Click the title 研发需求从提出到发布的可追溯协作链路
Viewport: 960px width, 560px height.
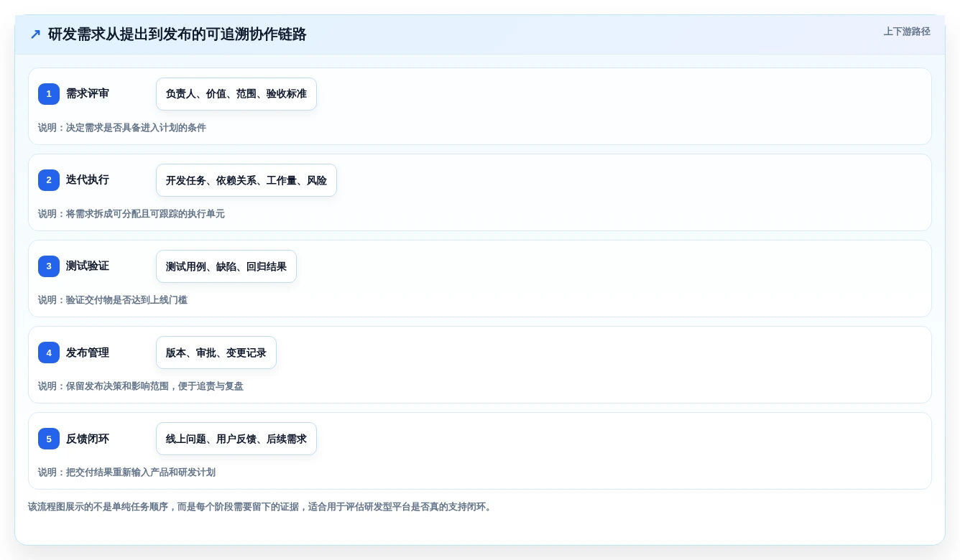pyautogui.click(x=177, y=34)
